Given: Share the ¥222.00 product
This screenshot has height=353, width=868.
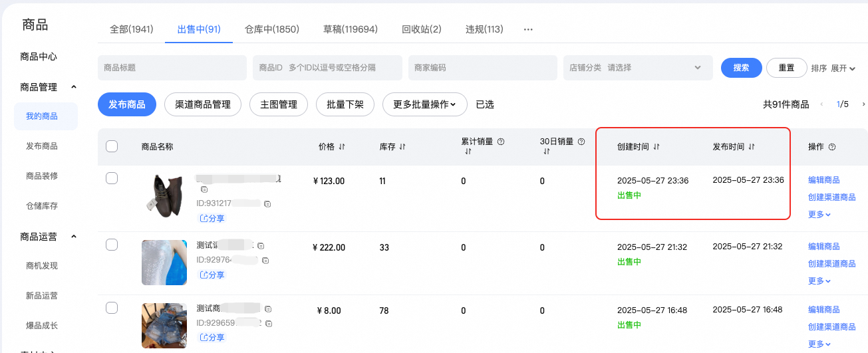Looking at the screenshot, I should [212, 275].
